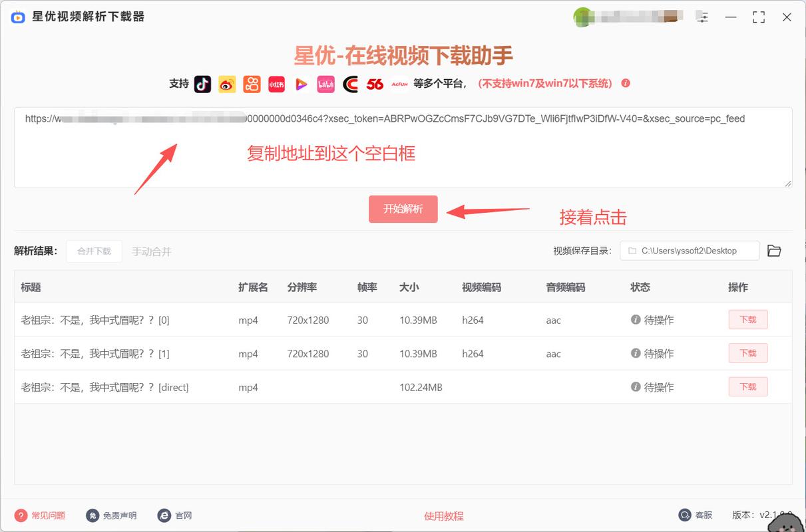Viewport: 806px width, 532px height.
Task: Click the TikTok platform icon
Action: point(202,84)
